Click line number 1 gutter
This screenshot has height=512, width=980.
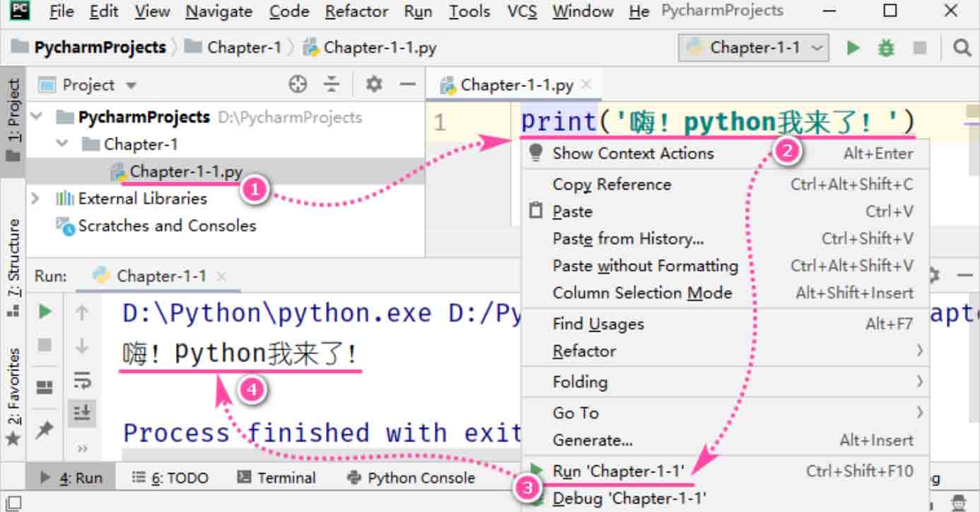click(440, 123)
